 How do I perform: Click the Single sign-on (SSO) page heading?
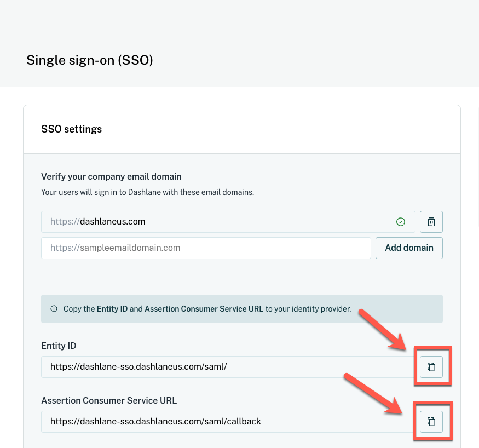pos(90,60)
